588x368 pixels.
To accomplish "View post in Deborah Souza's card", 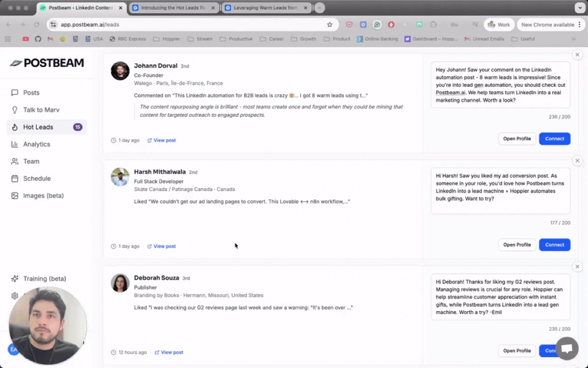I will click(169, 352).
